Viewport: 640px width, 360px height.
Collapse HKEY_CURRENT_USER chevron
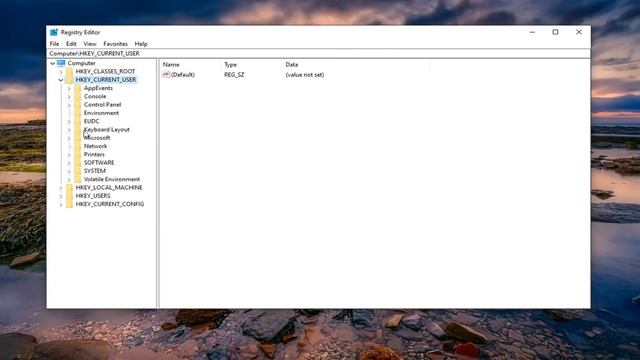61,80
